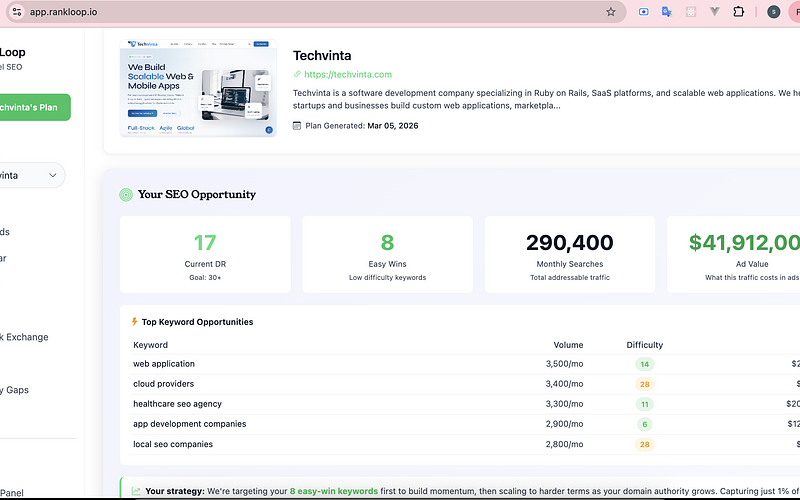Open the Link Exchange sidebar item
This screenshot has height=500, width=800.
(24, 337)
